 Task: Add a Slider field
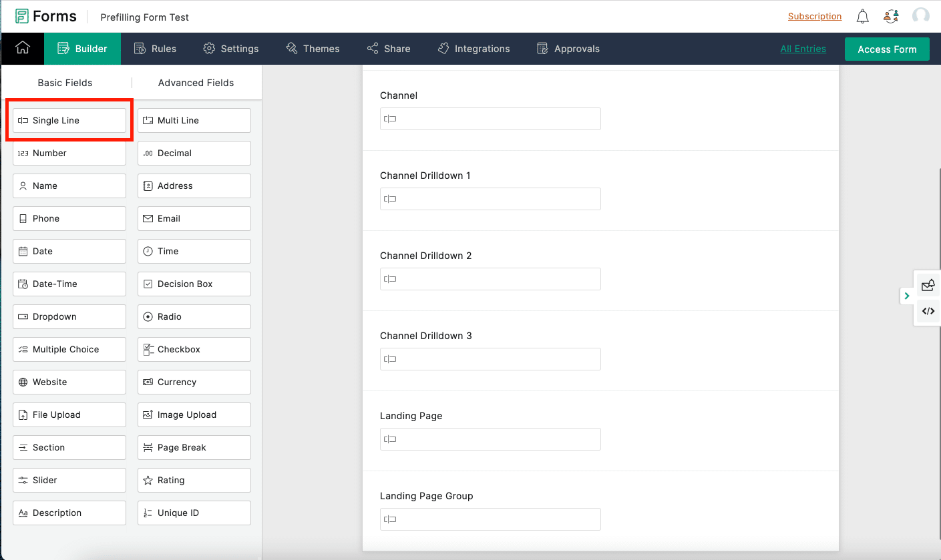click(x=69, y=480)
